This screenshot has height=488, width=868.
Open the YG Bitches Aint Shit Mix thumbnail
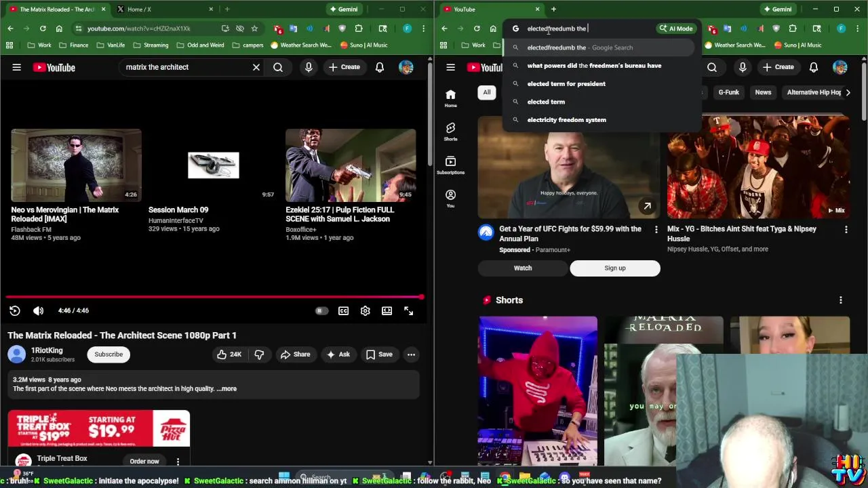tap(758, 167)
